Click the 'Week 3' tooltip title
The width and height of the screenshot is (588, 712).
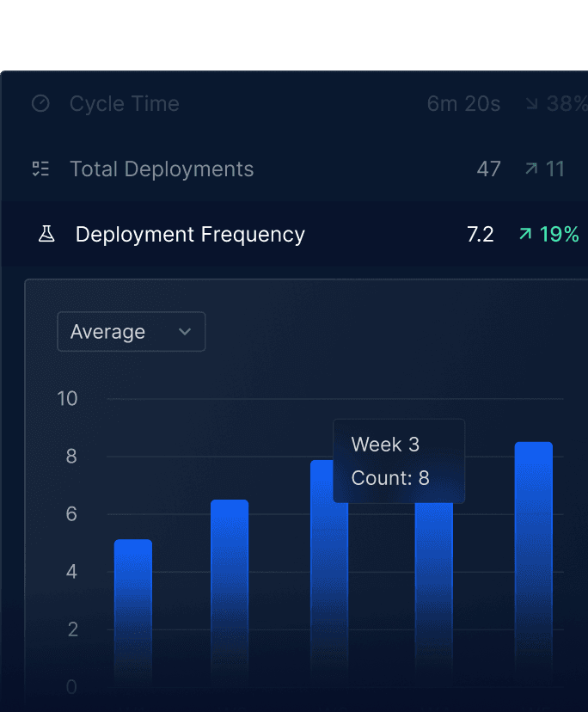[385, 445]
